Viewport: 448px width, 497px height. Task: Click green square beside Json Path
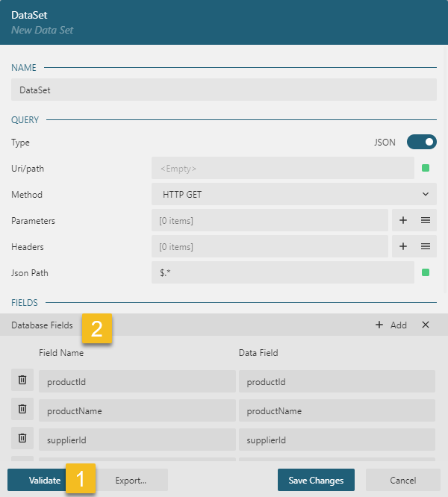click(426, 273)
